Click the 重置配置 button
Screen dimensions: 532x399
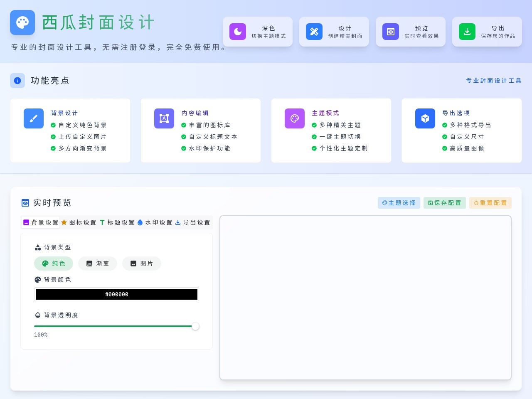pyautogui.click(x=490, y=203)
